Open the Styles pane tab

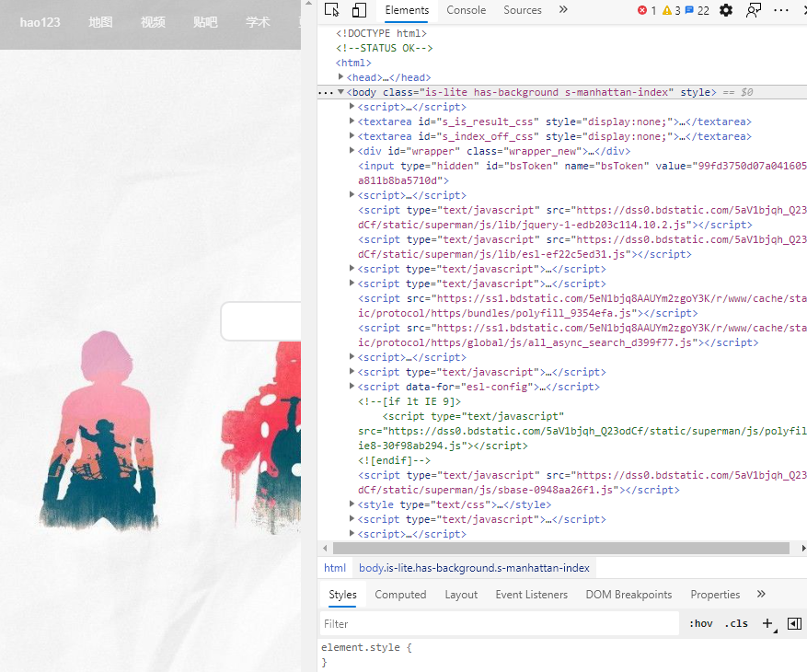[x=343, y=595]
